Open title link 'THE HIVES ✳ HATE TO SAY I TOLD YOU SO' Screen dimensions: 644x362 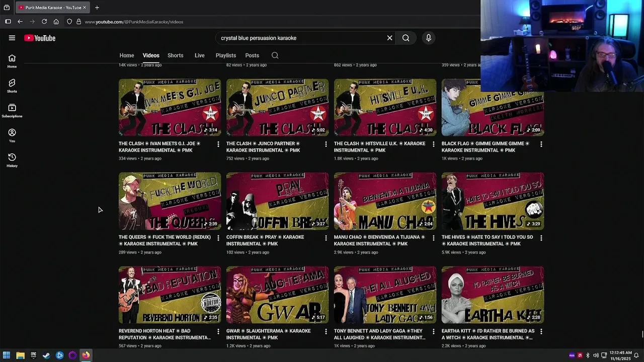pos(487,240)
